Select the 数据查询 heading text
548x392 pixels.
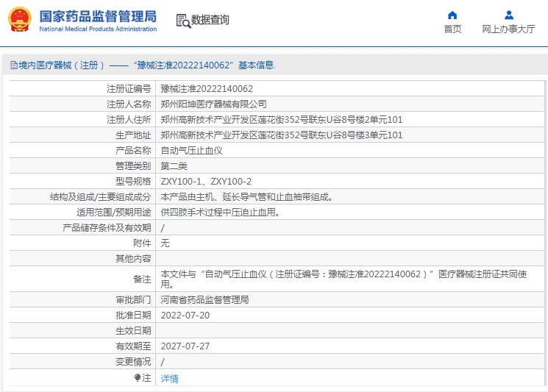(x=210, y=21)
